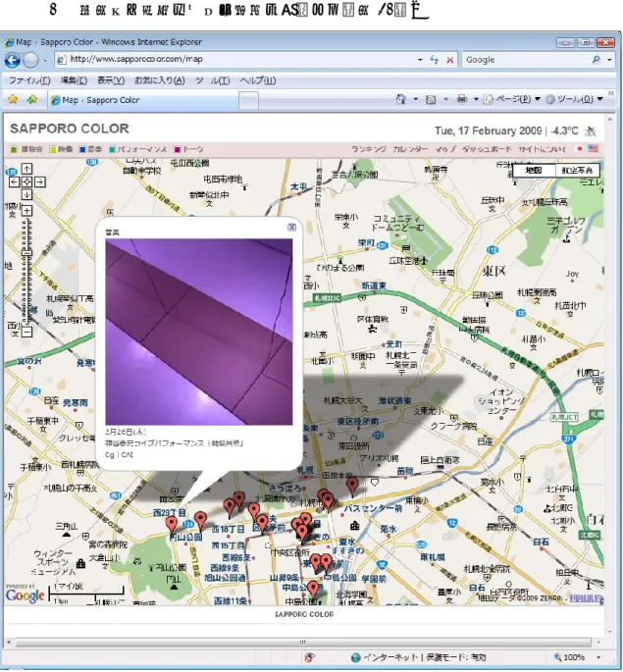The image size is (623, 672).
Task: Switch site language with the Japan flag
Action: [580, 149]
